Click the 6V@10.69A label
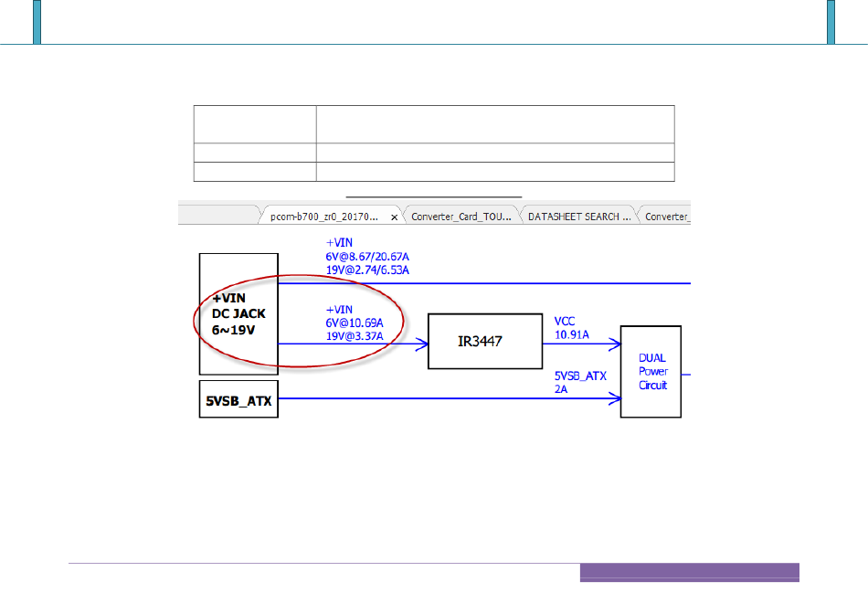The width and height of the screenshot is (868, 614). click(355, 323)
